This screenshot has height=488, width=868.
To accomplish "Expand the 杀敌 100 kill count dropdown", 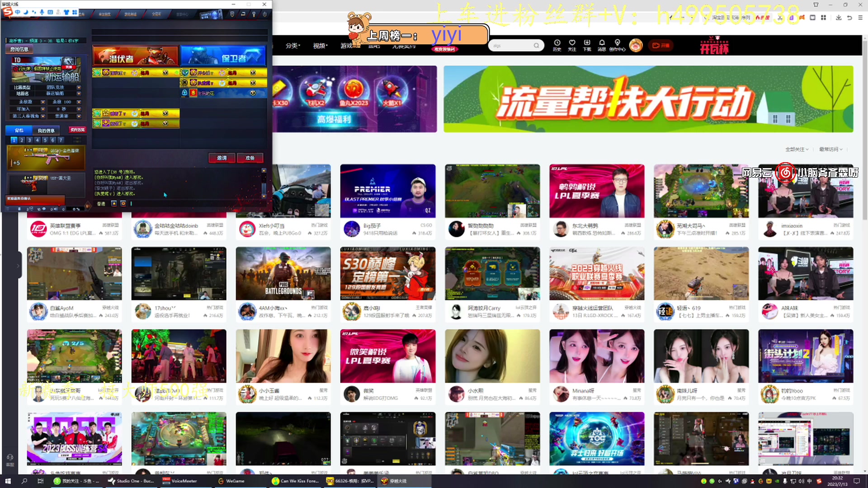I will [x=79, y=102].
